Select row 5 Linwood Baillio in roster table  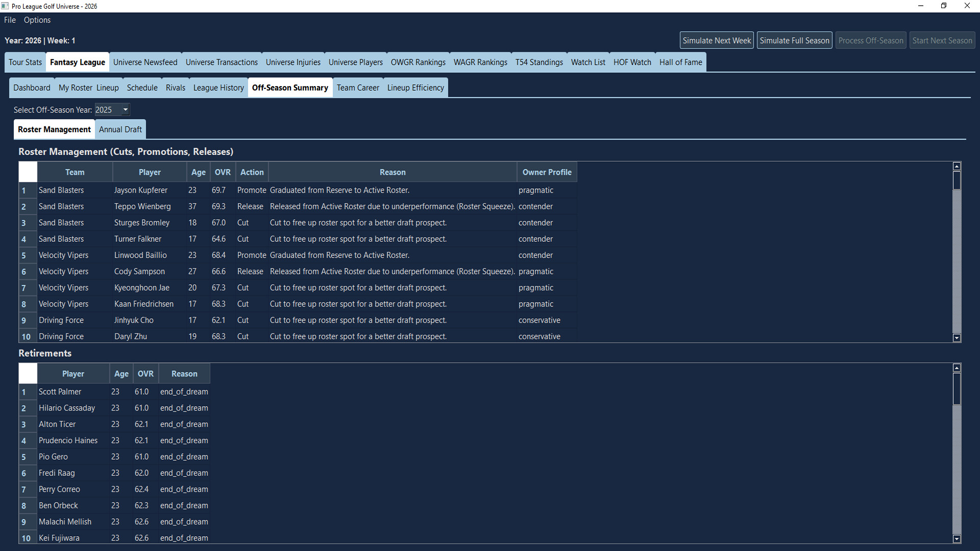coord(28,255)
